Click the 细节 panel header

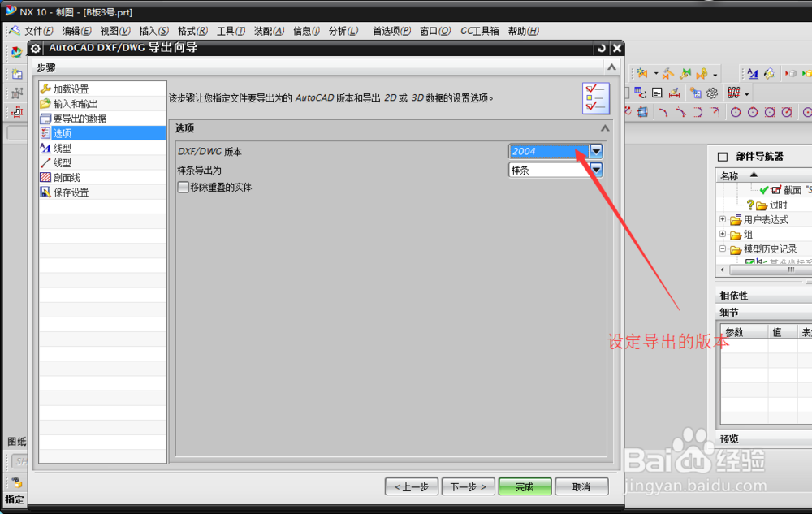763,312
